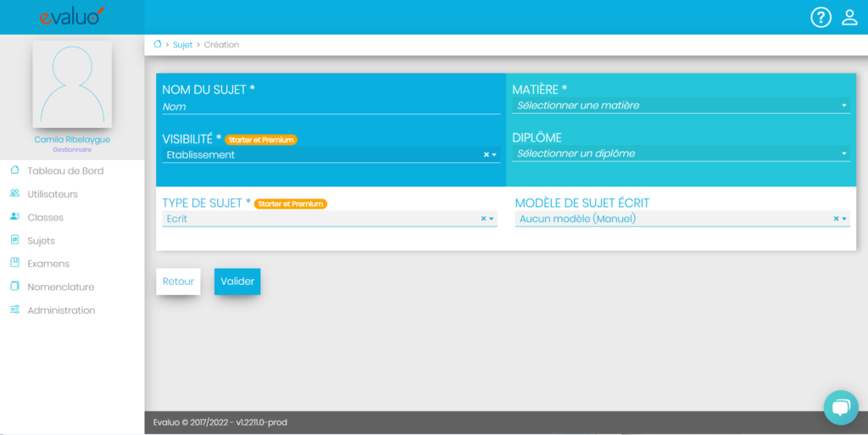Click the Tableau de Bord sidebar icon
This screenshot has width=868, height=435.
coord(14,170)
